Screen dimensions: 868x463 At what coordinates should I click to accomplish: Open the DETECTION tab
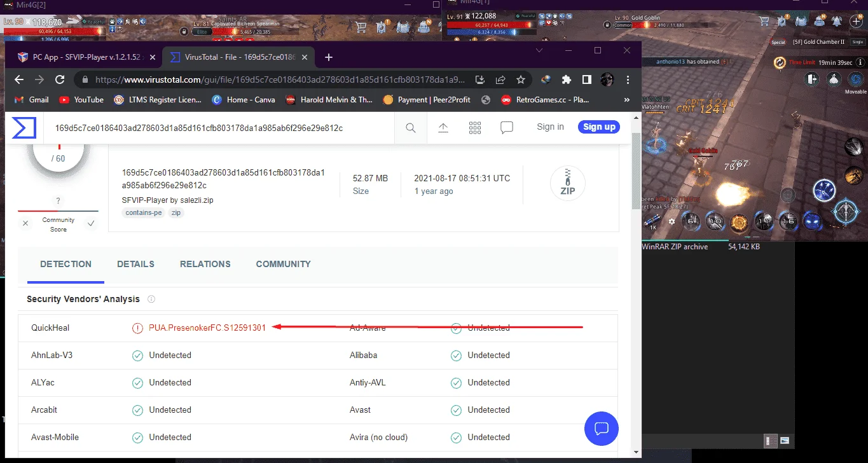pyautogui.click(x=65, y=264)
